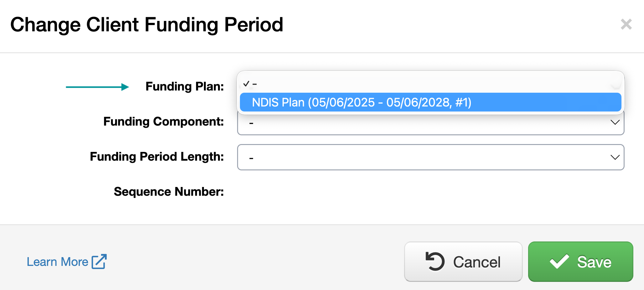644x290 pixels.
Task: Open the Learn More link
Action: 58,262
